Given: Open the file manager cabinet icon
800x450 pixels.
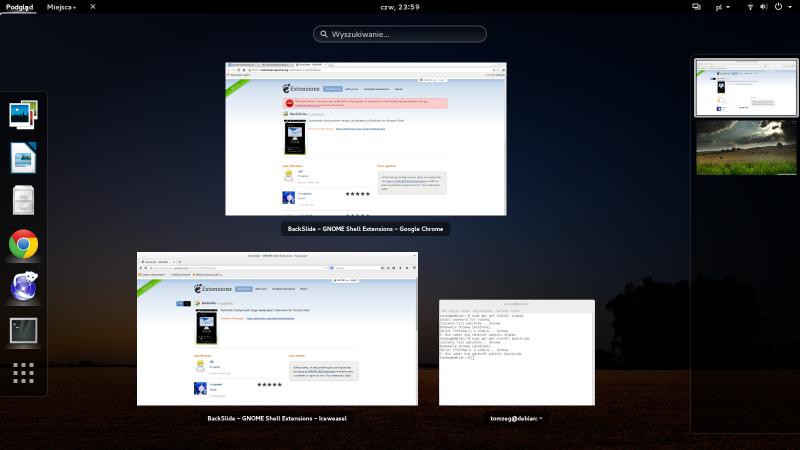Looking at the screenshot, I should click(23, 201).
